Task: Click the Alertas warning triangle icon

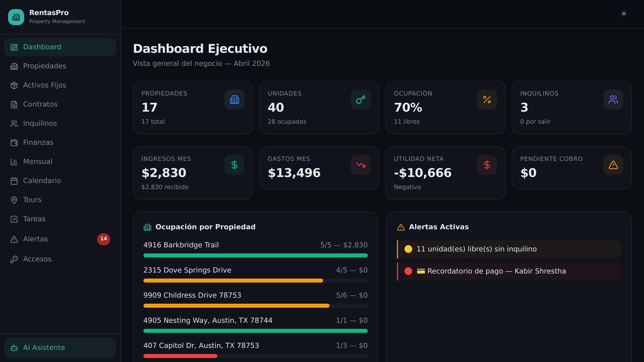Action: point(14,239)
